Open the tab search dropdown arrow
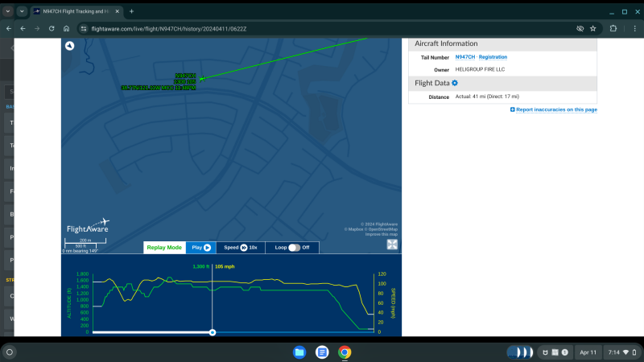Screen dimensions: 644x362 click(x=22, y=11)
